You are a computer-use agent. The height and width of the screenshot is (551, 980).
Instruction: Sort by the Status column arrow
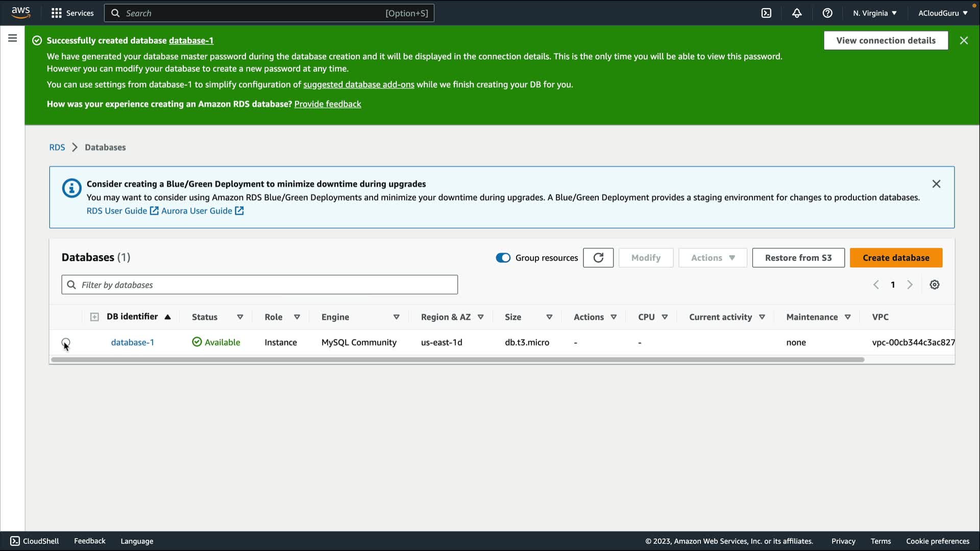pyautogui.click(x=240, y=317)
